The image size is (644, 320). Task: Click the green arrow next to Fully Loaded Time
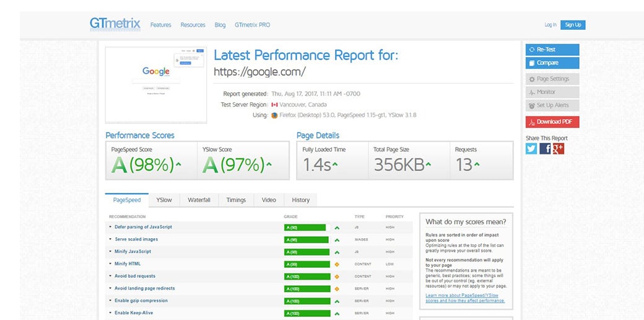[x=335, y=164]
